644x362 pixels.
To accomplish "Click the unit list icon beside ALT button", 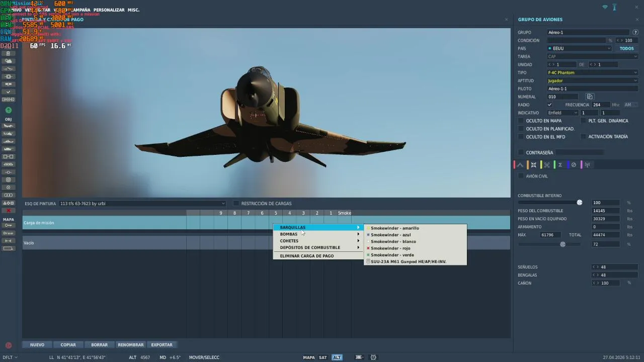I will [x=359, y=357].
